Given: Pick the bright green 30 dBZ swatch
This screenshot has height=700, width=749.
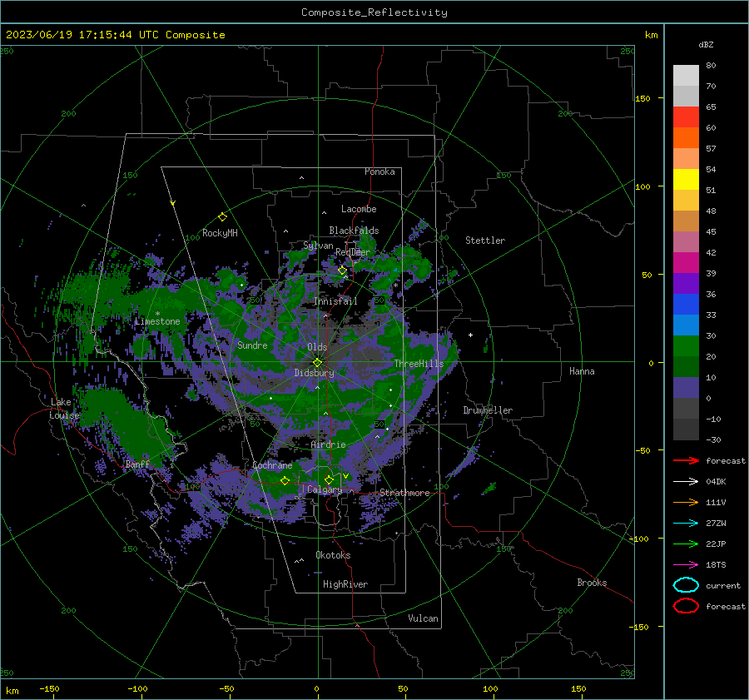Looking at the screenshot, I should pyautogui.click(x=686, y=345).
